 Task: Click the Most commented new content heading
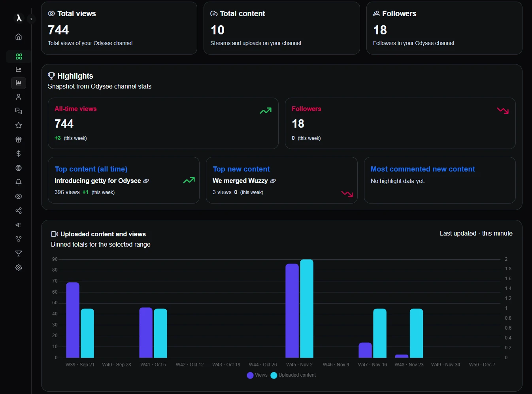pyautogui.click(x=423, y=169)
